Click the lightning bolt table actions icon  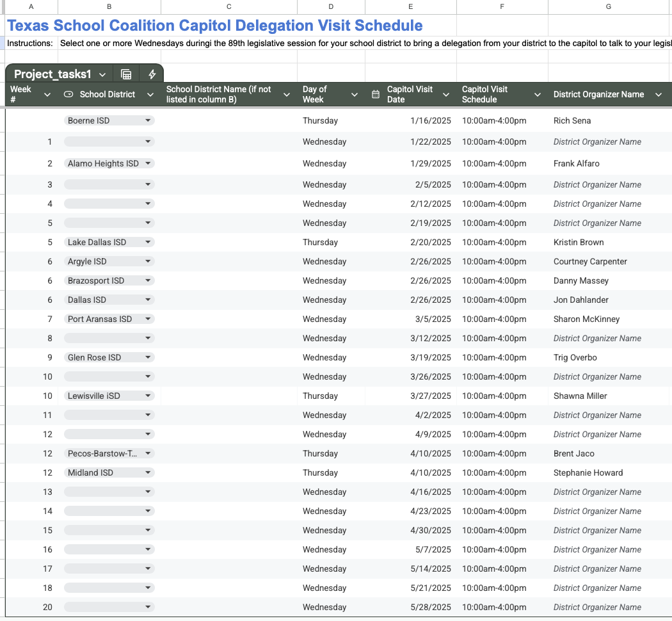152,74
